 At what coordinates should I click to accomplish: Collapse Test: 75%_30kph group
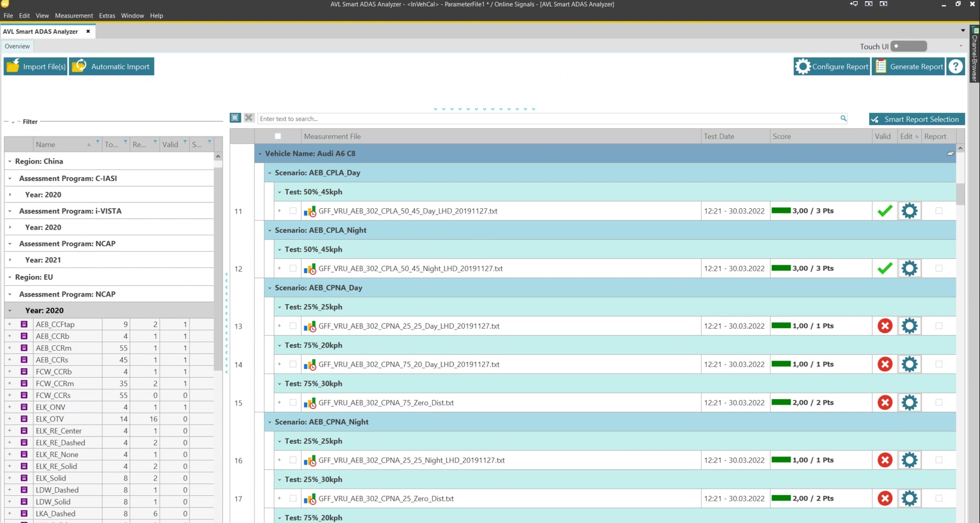click(280, 384)
